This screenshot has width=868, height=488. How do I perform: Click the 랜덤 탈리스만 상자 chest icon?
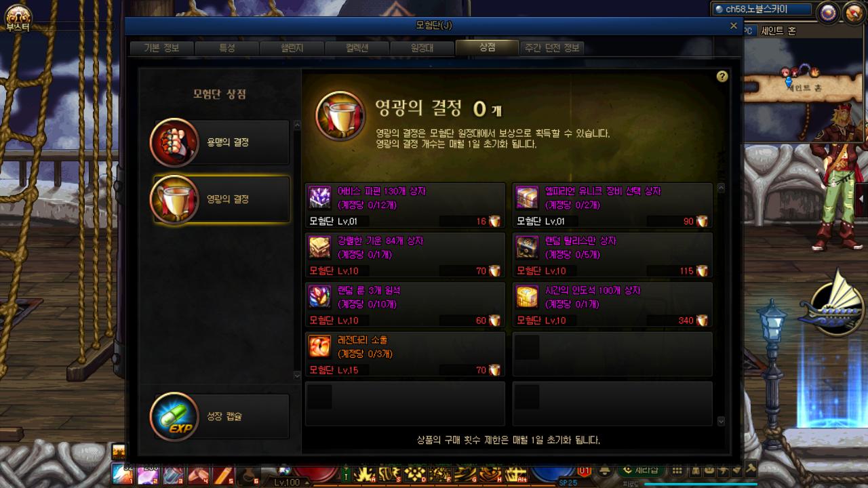pyautogui.click(x=527, y=247)
